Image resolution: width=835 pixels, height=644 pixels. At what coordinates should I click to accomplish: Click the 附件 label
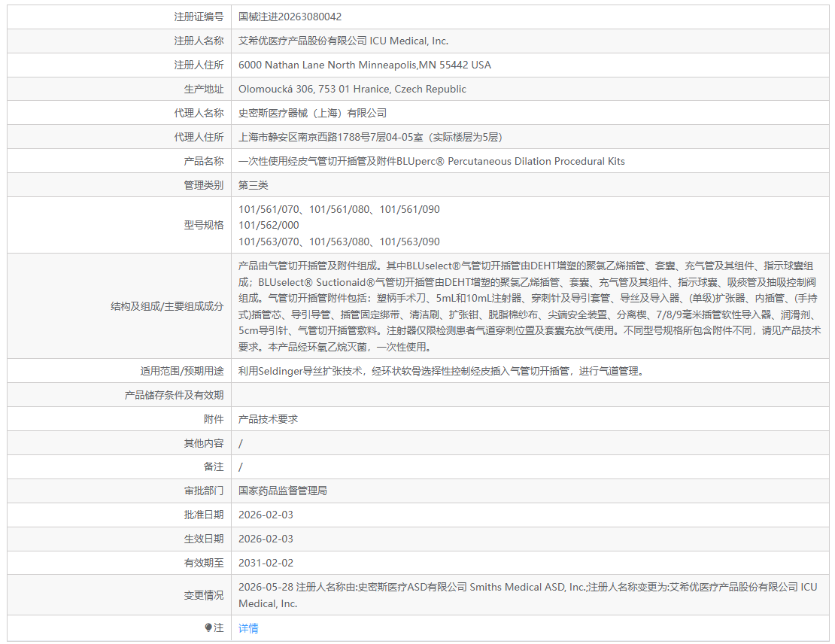[214, 419]
